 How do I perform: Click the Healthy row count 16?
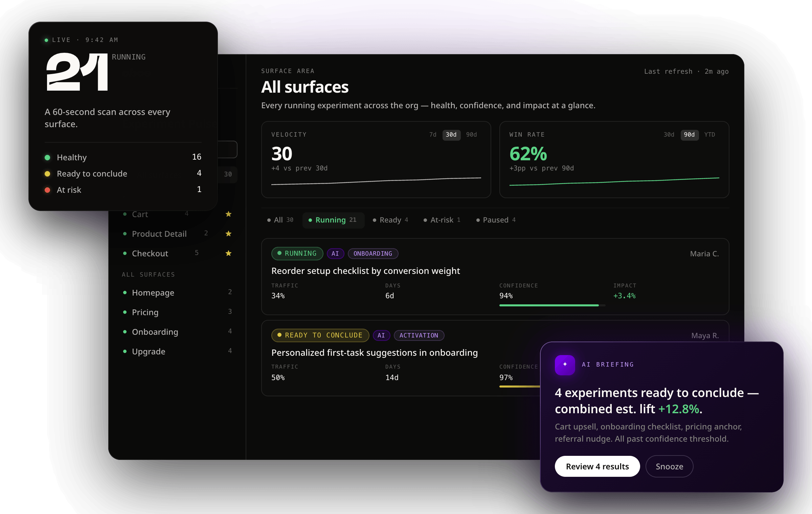click(197, 157)
